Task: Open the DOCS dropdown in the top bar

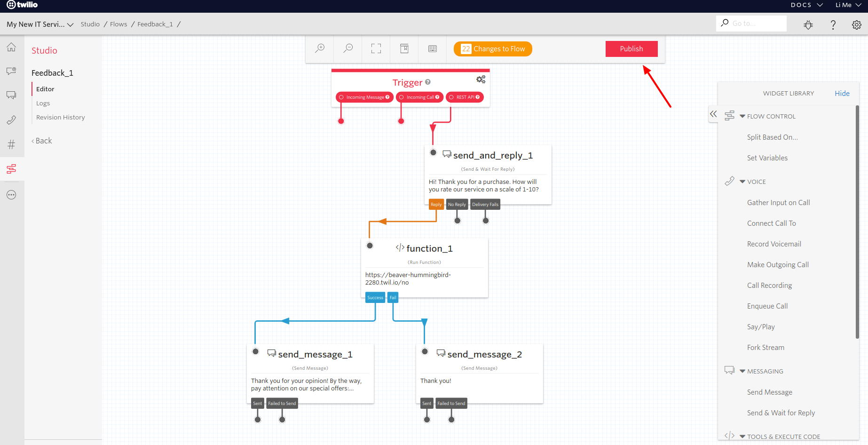Action: point(806,5)
